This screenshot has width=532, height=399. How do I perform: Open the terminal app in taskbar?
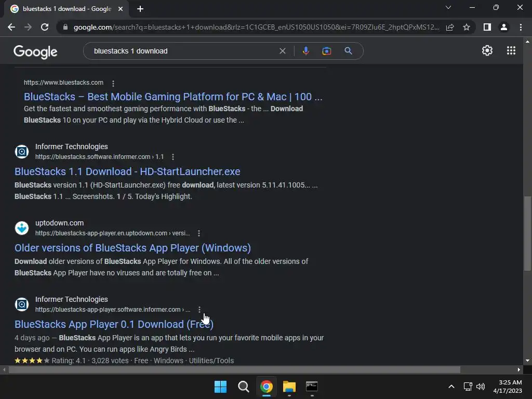[x=312, y=387]
